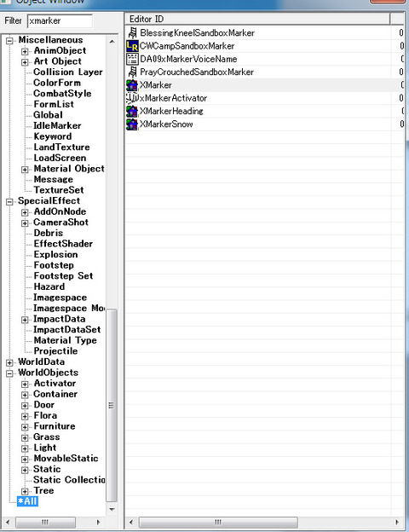Select the *All tree item
The height and width of the screenshot is (532, 409).
[x=27, y=501]
